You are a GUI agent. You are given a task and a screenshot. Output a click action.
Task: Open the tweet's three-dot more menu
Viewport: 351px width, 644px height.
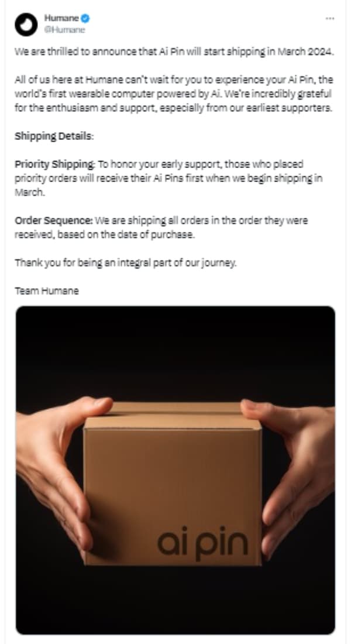330,18
